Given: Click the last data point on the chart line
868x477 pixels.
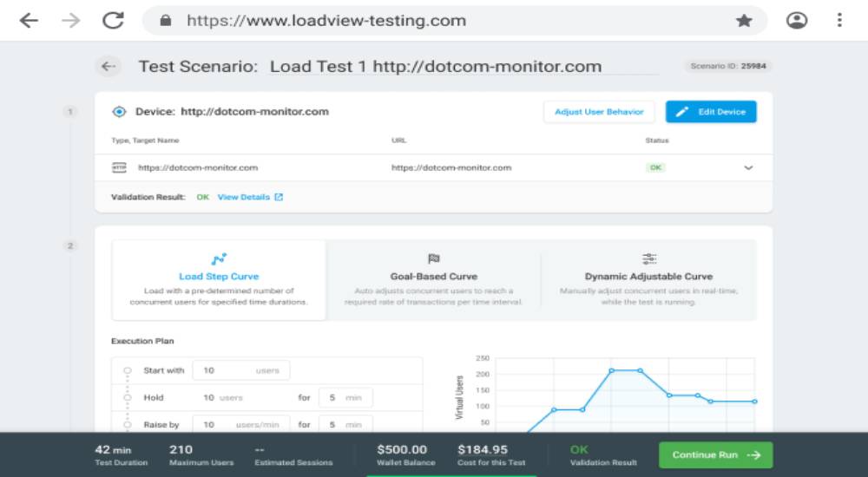Looking at the screenshot, I should 754,402.
